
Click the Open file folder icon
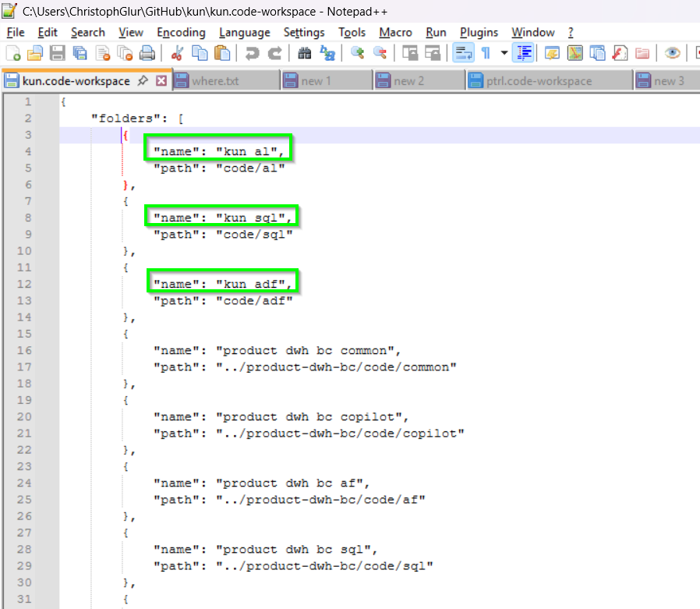(35, 53)
